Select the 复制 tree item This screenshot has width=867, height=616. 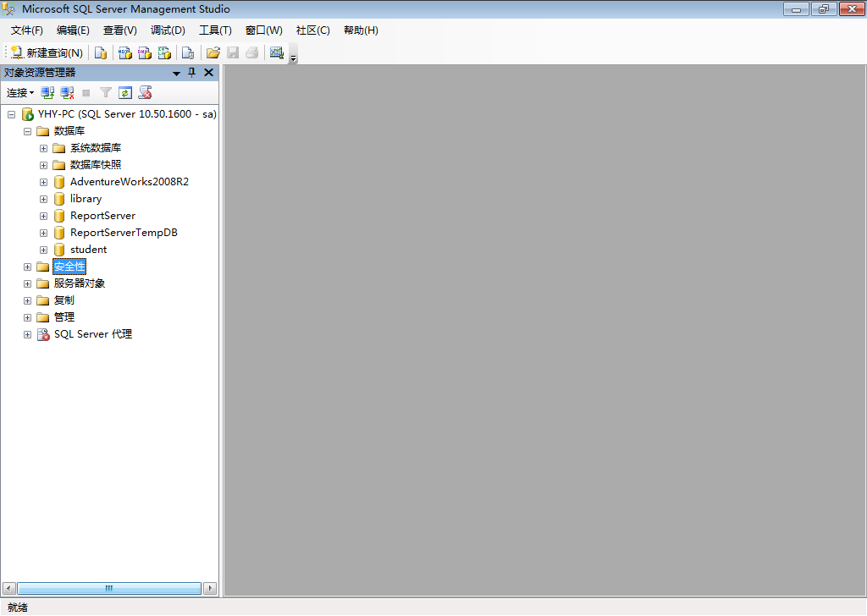tap(64, 300)
